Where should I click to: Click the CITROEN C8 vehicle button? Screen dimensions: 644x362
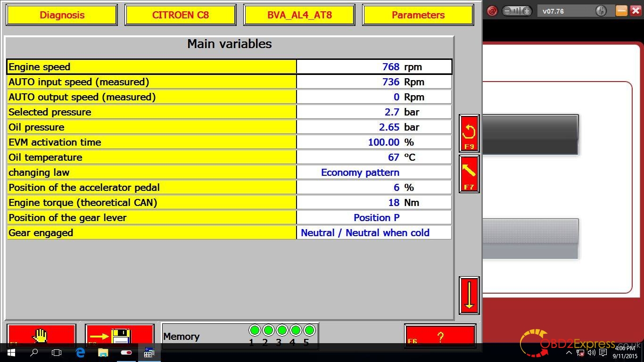click(181, 15)
